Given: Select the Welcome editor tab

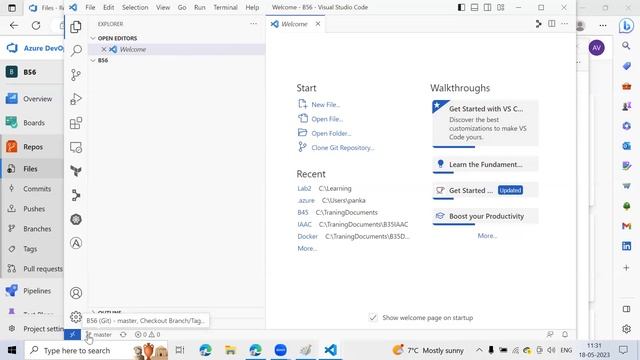Looking at the screenshot, I should coord(295,24).
